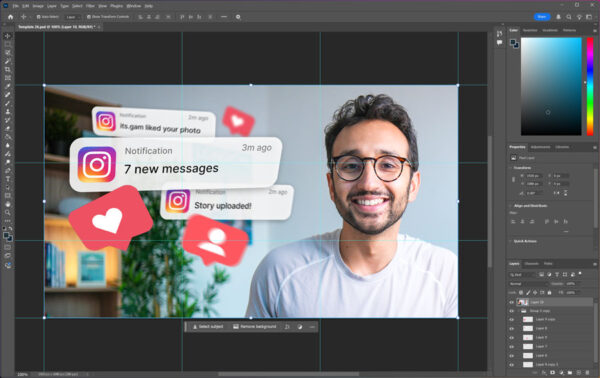Create a new layer icon
The width and height of the screenshot is (600, 378).
pos(579,372)
